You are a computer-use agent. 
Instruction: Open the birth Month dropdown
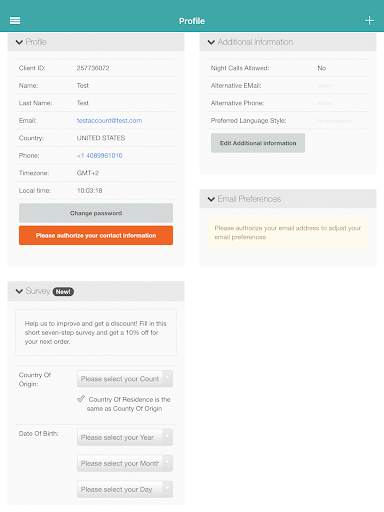[x=125, y=463]
